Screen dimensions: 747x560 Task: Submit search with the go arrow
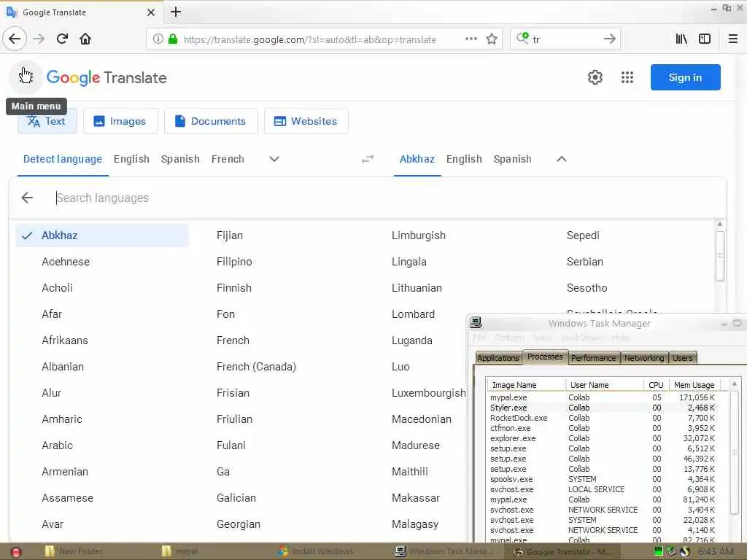pyautogui.click(x=610, y=39)
